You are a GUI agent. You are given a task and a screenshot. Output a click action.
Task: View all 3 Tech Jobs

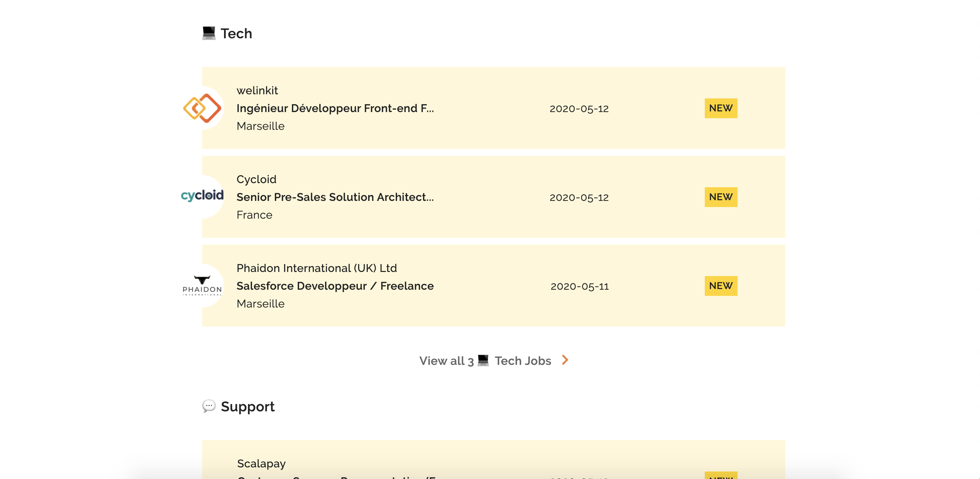493,360
